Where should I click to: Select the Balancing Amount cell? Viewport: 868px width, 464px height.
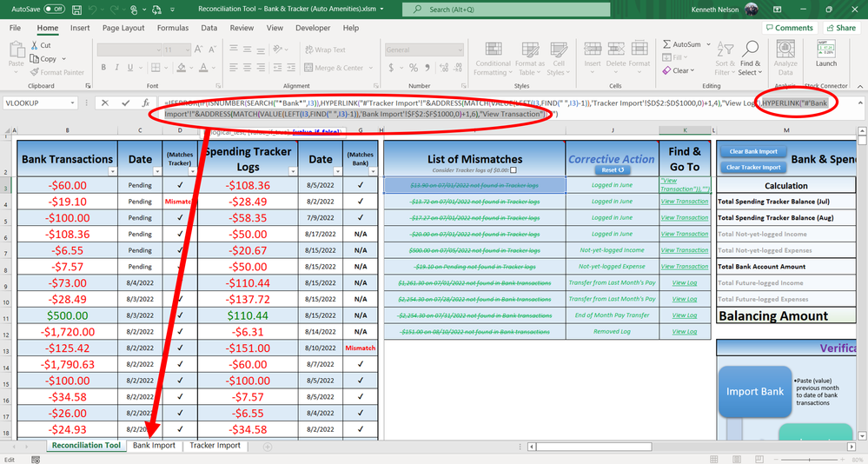[786, 316]
